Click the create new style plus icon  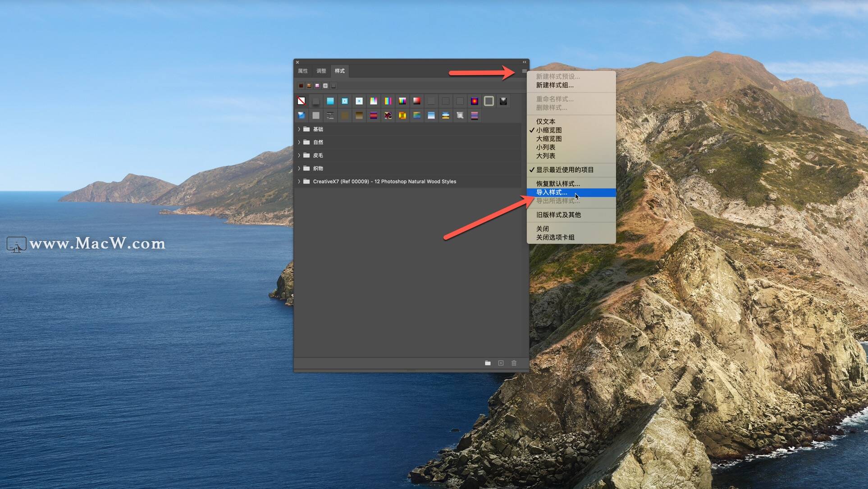(x=501, y=363)
